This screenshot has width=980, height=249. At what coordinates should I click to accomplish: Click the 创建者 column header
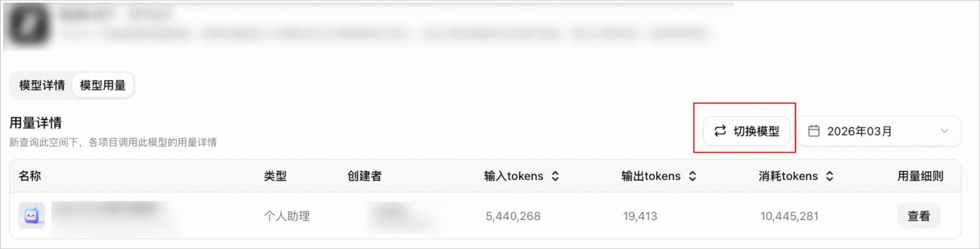click(364, 176)
